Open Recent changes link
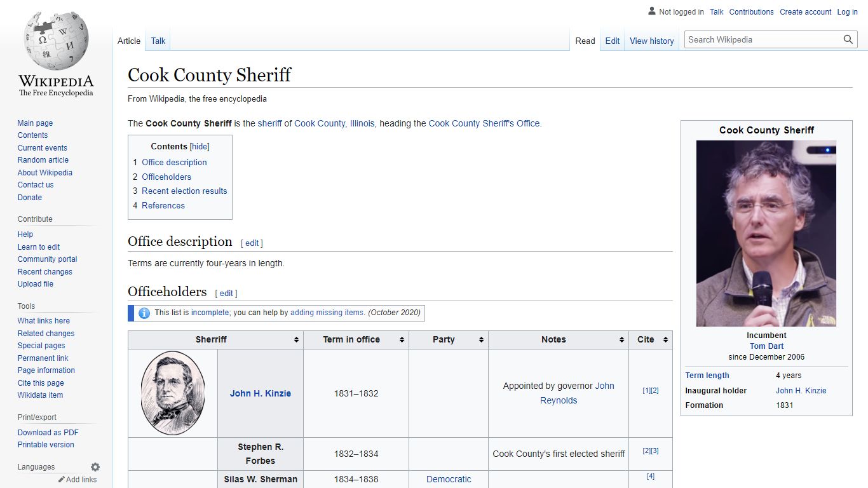Image resolution: width=868 pixels, height=488 pixels. click(44, 272)
